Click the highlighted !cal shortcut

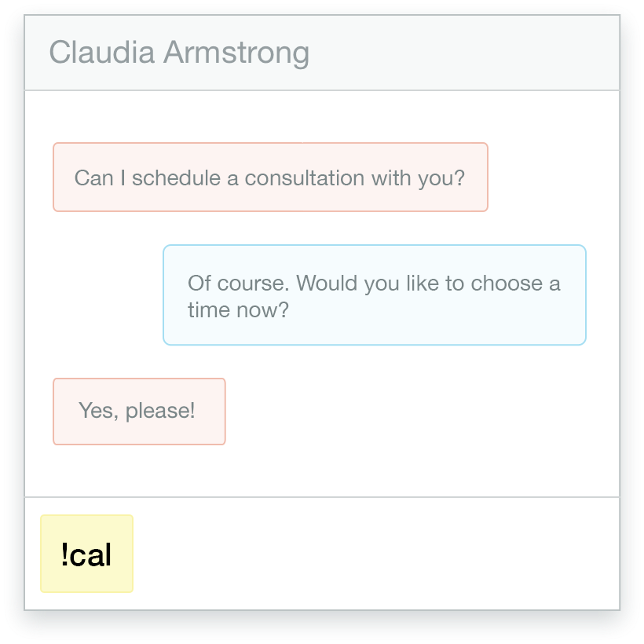click(86, 554)
